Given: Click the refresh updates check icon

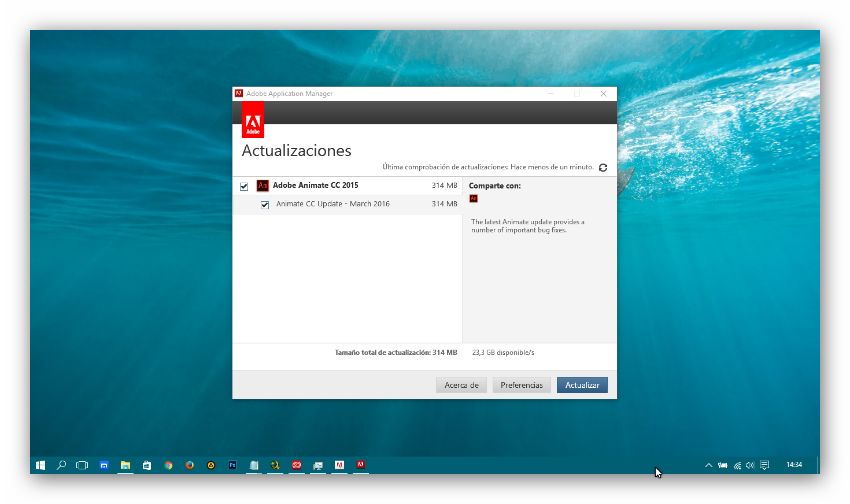Looking at the screenshot, I should pos(603,168).
